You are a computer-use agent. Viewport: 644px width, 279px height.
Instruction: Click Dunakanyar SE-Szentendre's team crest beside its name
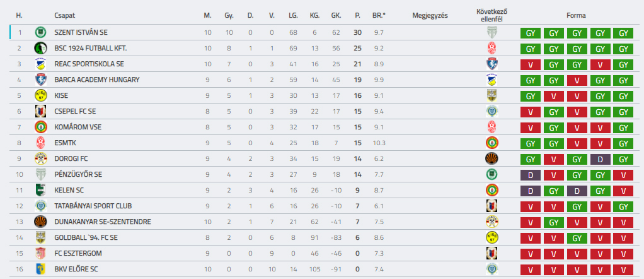pyautogui.click(x=40, y=222)
